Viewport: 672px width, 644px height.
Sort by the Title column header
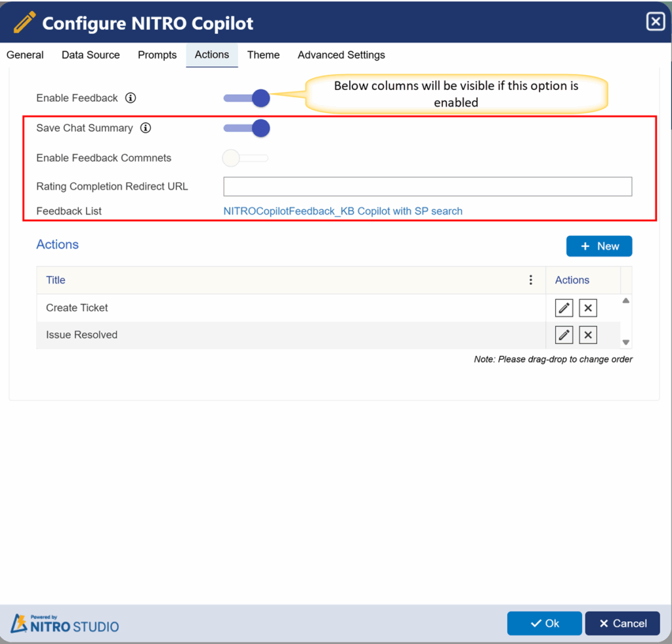tap(56, 280)
